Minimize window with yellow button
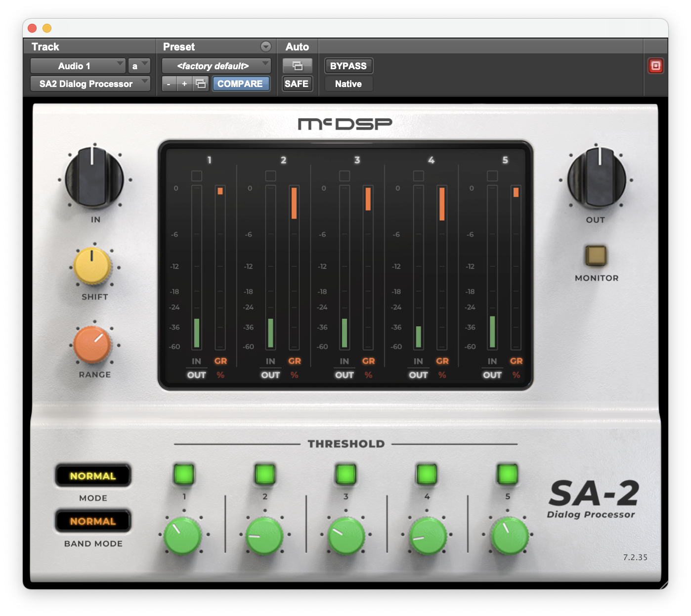 click(x=47, y=28)
